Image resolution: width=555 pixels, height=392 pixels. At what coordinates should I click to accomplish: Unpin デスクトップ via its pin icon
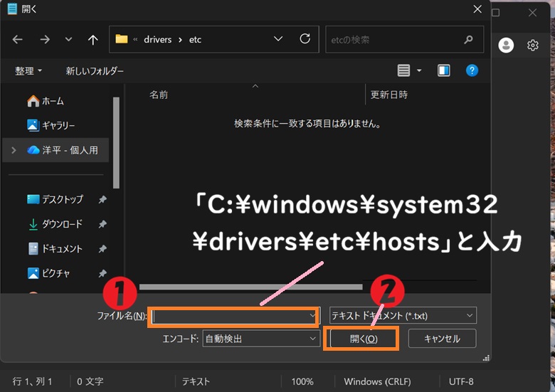point(102,199)
